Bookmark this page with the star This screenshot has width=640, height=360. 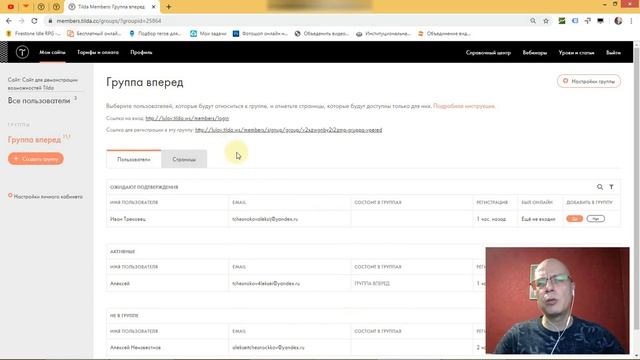[x=546, y=21]
